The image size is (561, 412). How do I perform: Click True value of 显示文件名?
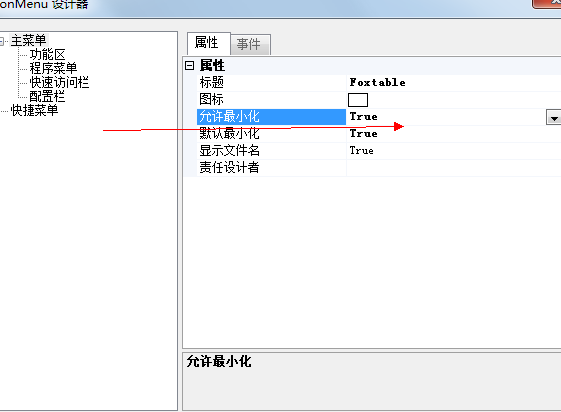361,151
